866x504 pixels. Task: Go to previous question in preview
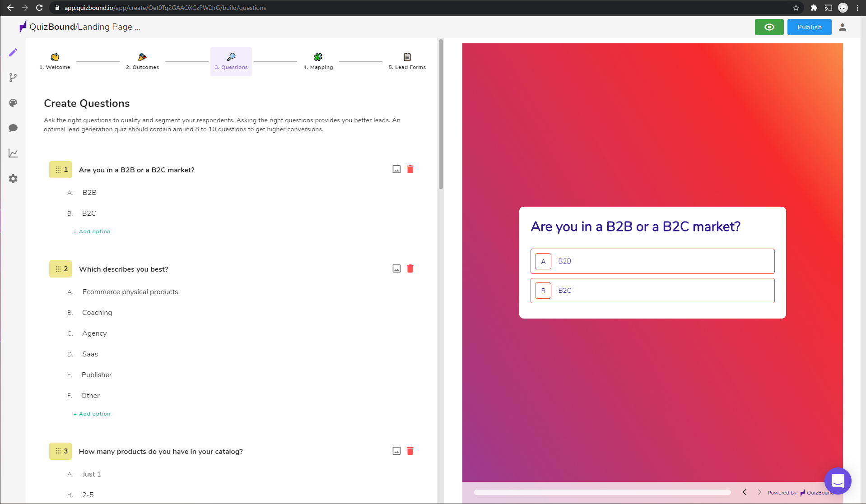pyautogui.click(x=745, y=492)
